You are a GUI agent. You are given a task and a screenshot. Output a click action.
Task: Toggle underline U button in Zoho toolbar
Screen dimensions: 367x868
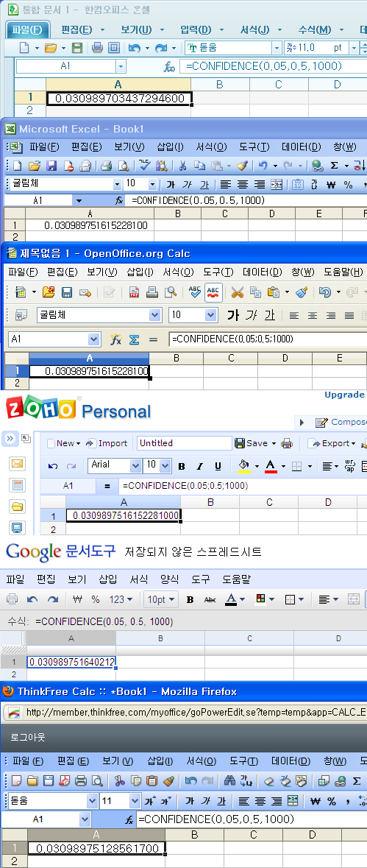coord(218,466)
